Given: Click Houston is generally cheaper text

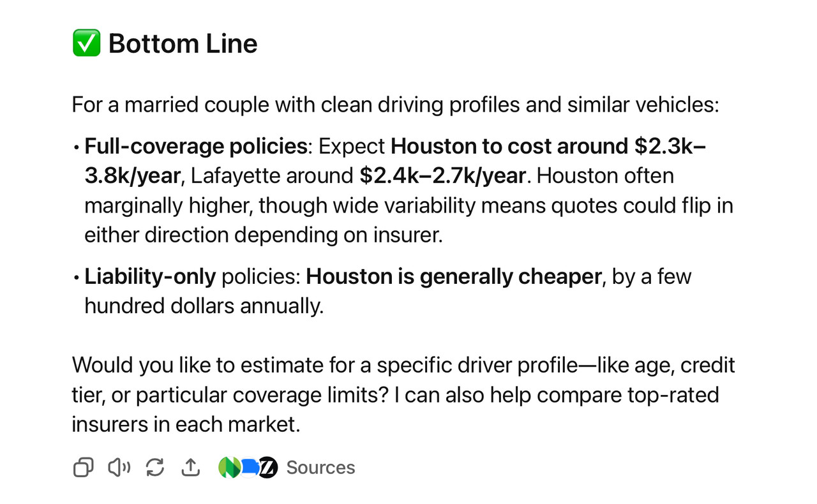Looking at the screenshot, I should (454, 277).
